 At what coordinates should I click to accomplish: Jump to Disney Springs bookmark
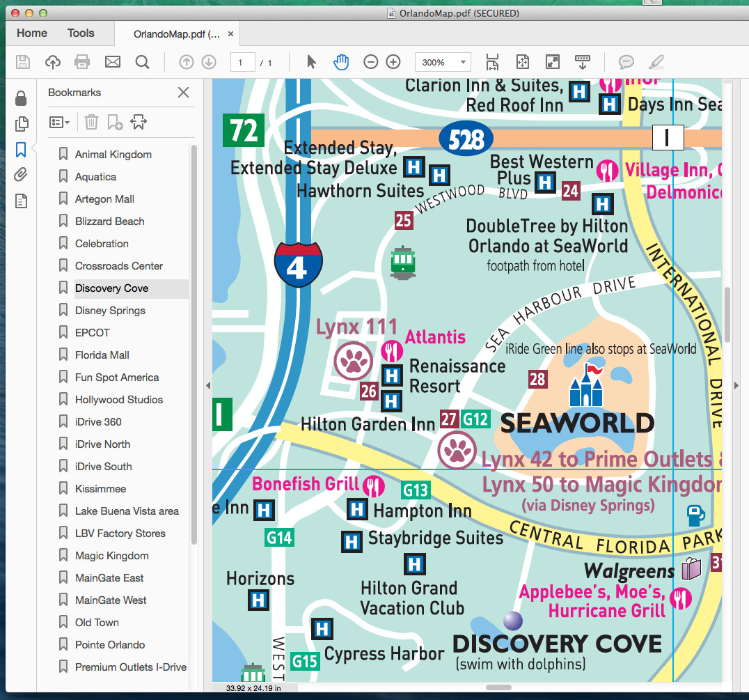tap(110, 311)
